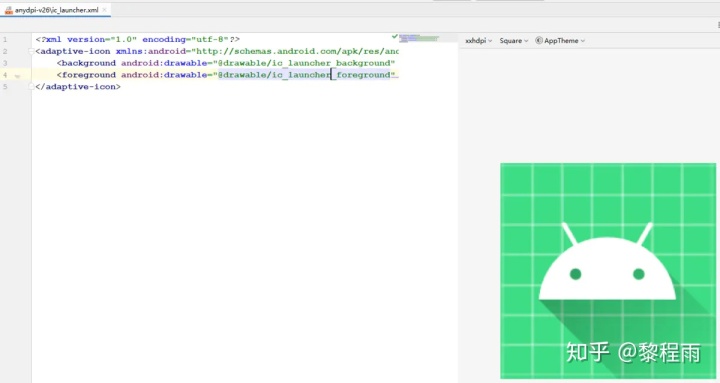Click @drawable/ic_launcher_foreground value
The image size is (720, 383).
304,75
